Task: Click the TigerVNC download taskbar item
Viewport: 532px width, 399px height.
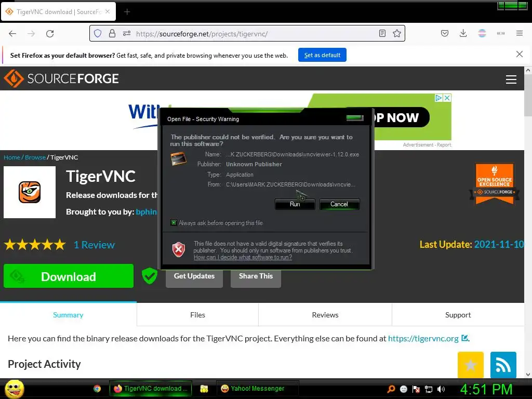Action: pyautogui.click(x=151, y=389)
